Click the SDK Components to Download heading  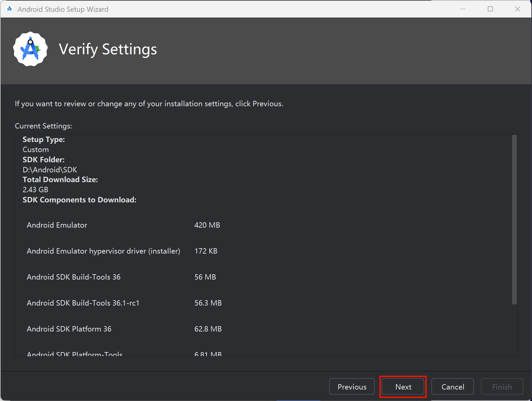pos(80,200)
